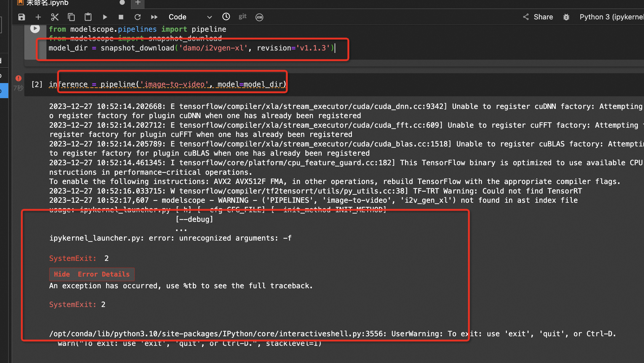Restart the kernel with the circular arrow icon
This screenshot has height=363, width=644.
[x=137, y=17]
